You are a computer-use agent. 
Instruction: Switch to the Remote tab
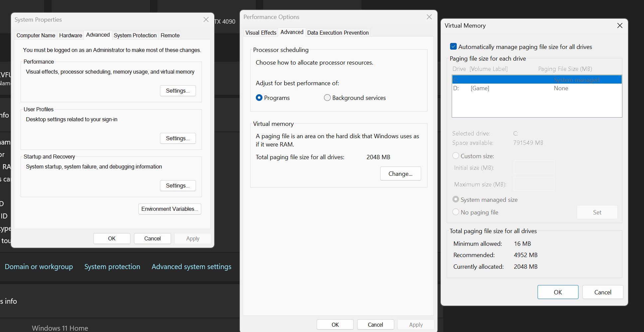(x=170, y=35)
